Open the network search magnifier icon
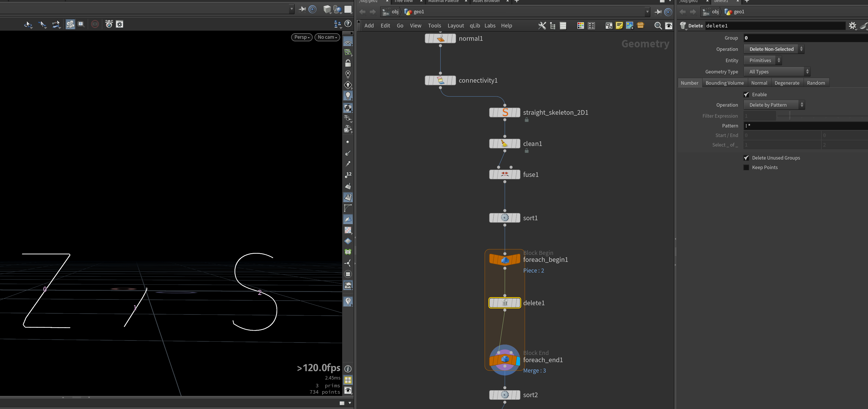Image resolution: width=868 pixels, height=409 pixels. [658, 26]
